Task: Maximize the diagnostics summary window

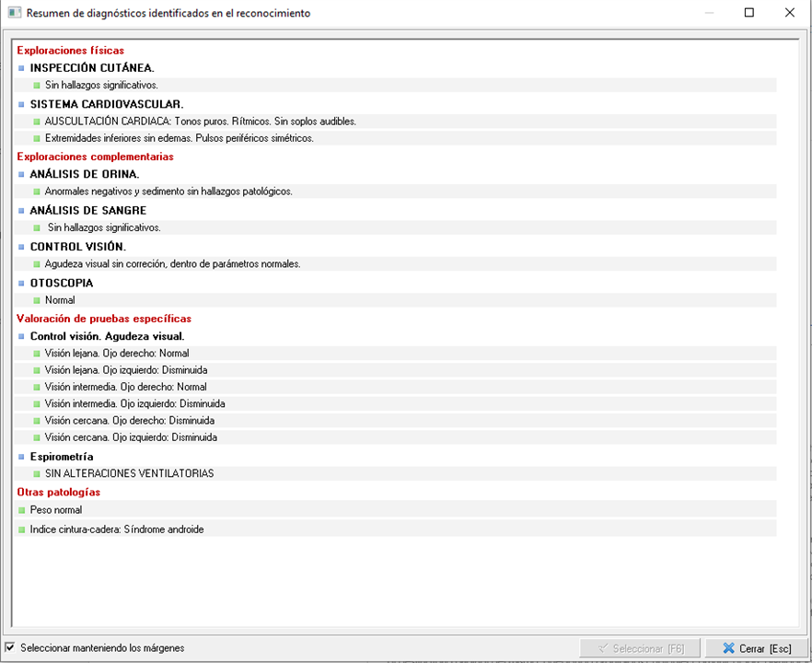Action: (748, 13)
